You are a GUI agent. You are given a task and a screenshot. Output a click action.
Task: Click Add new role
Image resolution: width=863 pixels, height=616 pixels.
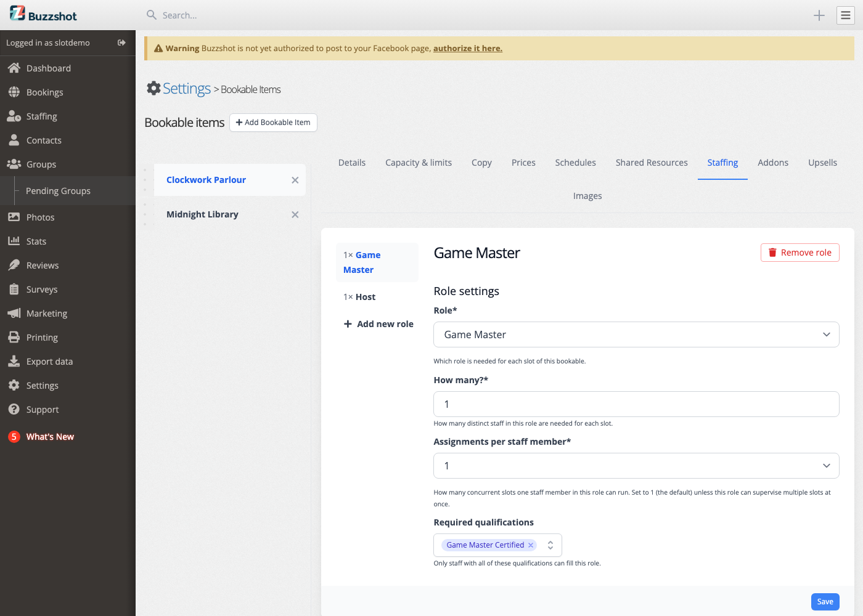378,324
